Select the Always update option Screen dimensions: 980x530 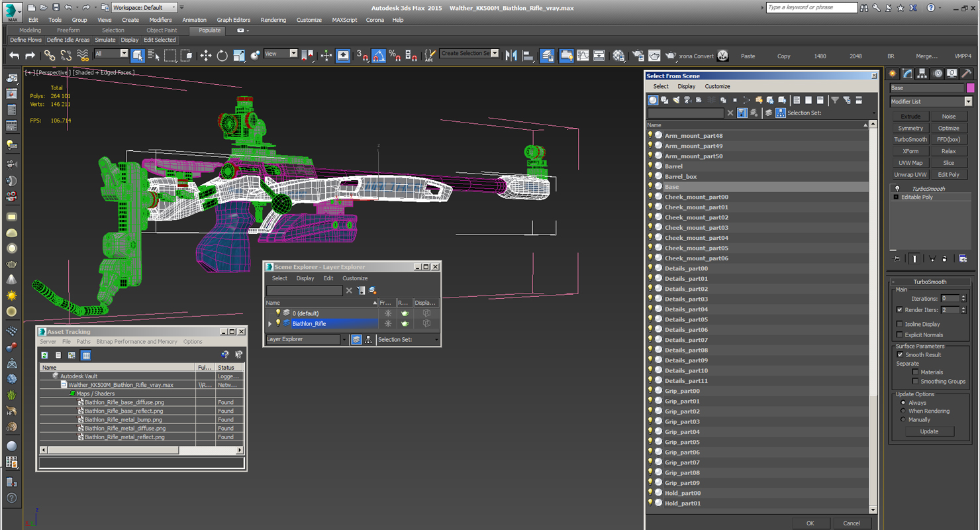click(x=903, y=403)
